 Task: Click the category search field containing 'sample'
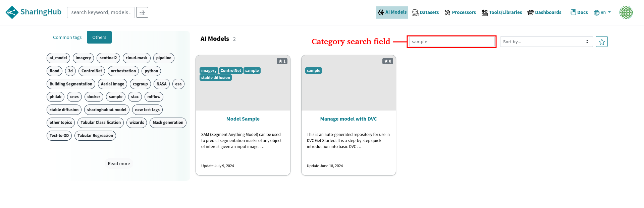pyautogui.click(x=451, y=42)
